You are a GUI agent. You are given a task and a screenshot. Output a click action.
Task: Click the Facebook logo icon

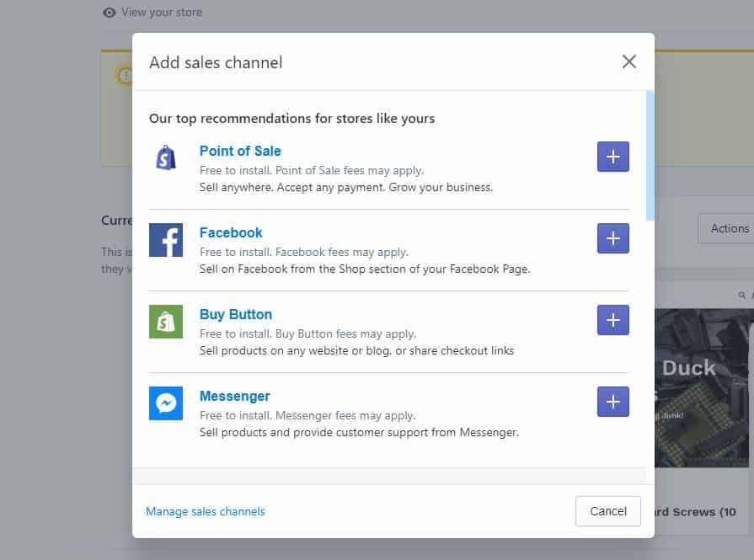[166, 240]
